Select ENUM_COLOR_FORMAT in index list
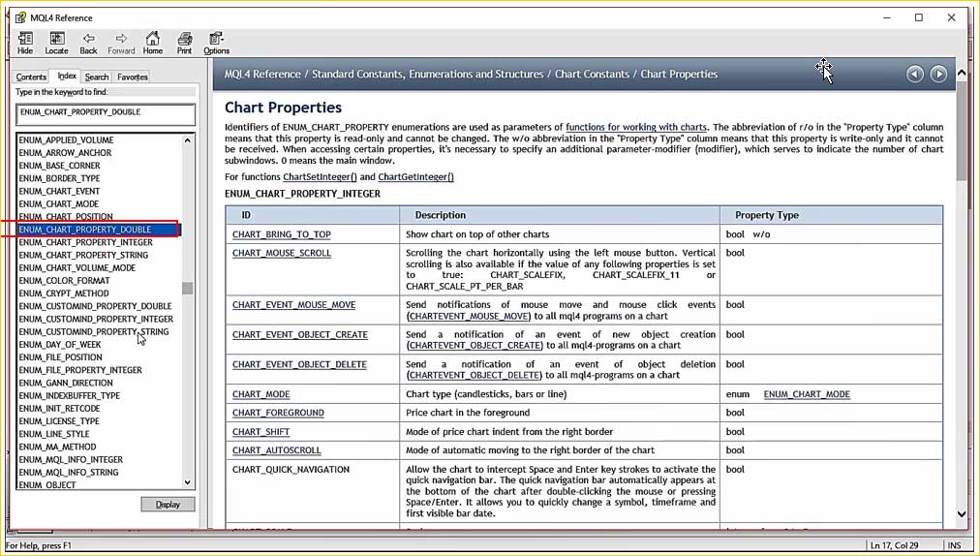The height and width of the screenshot is (556, 980). click(x=64, y=281)
